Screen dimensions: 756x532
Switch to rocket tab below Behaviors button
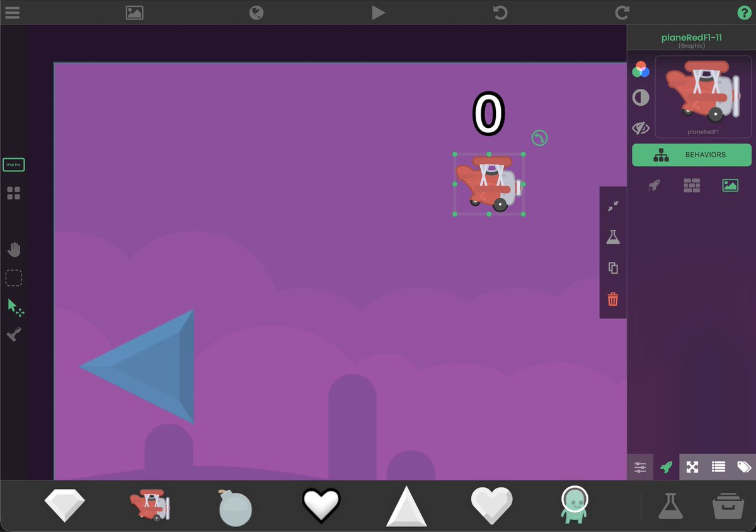tap(654, 185)
